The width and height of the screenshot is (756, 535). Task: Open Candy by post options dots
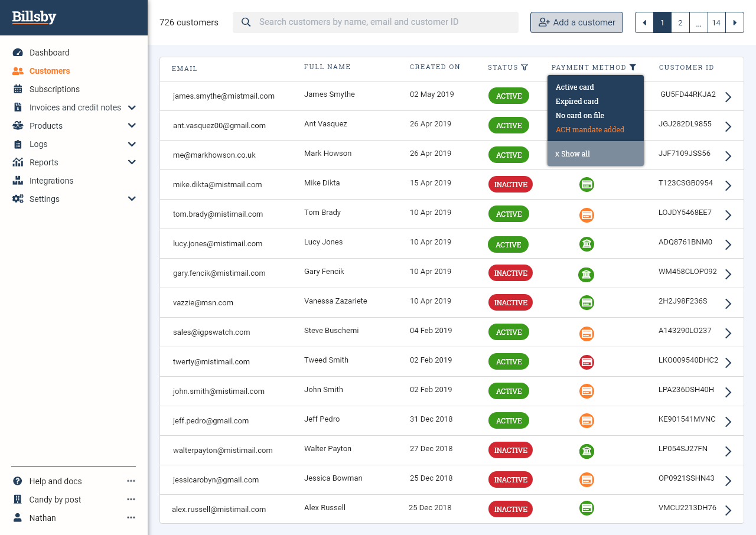coord(131,500)
